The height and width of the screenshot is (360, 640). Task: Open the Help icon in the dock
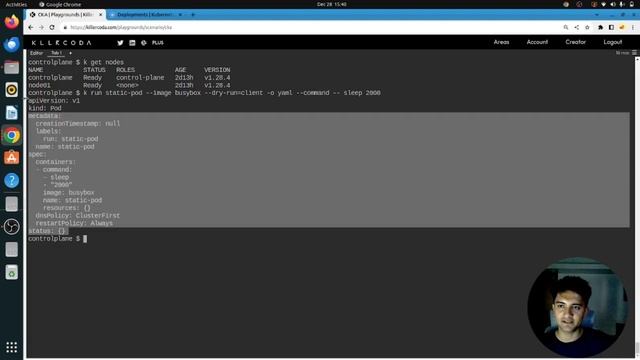point(11,180)
